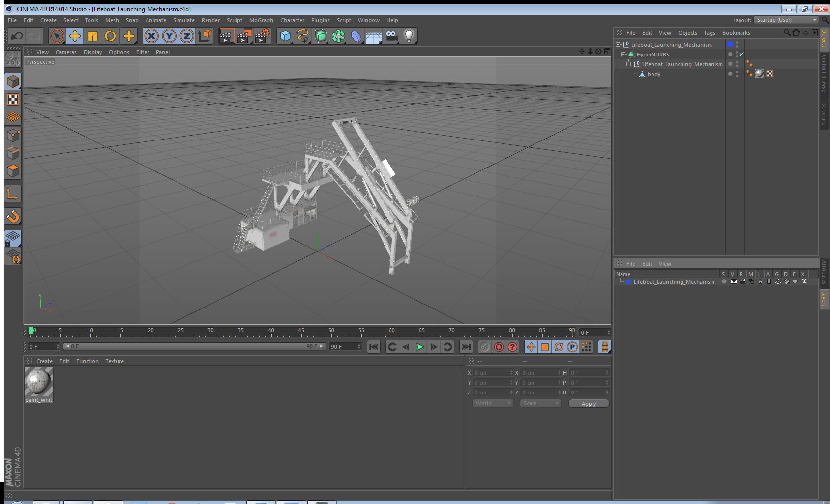The width and height of the screenshot is (830, 504).
Task: Click the Play Forwards button
Action: [x=420, y=347]
